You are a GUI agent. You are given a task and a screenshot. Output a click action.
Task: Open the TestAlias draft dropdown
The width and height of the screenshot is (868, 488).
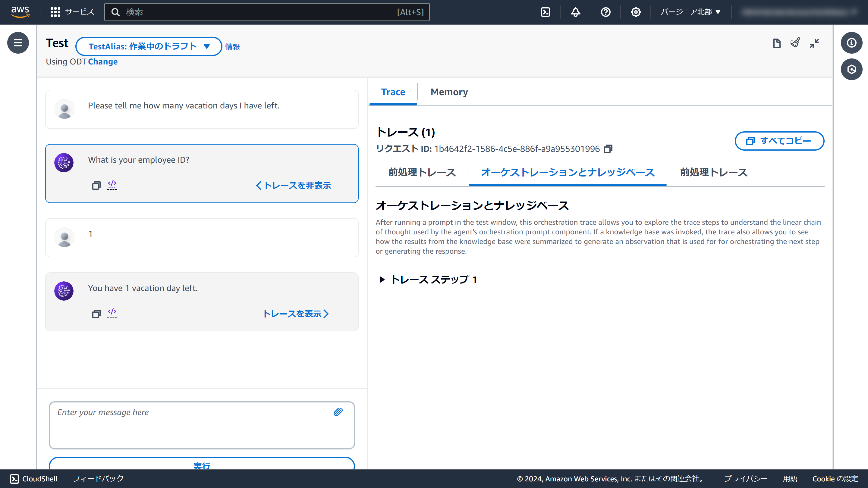point(149,46)
